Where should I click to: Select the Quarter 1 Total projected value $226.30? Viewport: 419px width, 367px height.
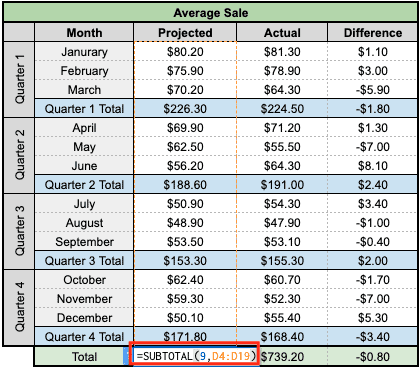click(185, 109)
